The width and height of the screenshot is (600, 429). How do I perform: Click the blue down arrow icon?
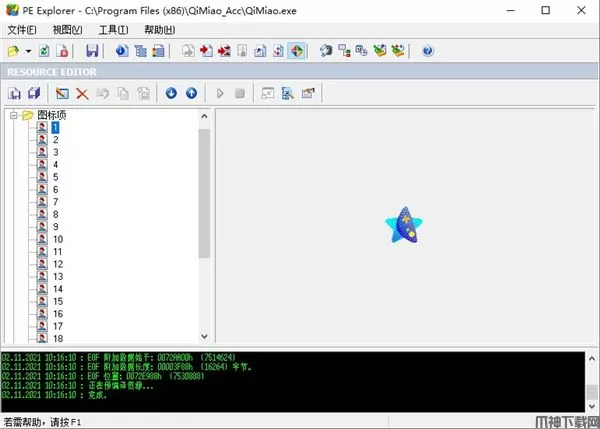coord(171,93)
